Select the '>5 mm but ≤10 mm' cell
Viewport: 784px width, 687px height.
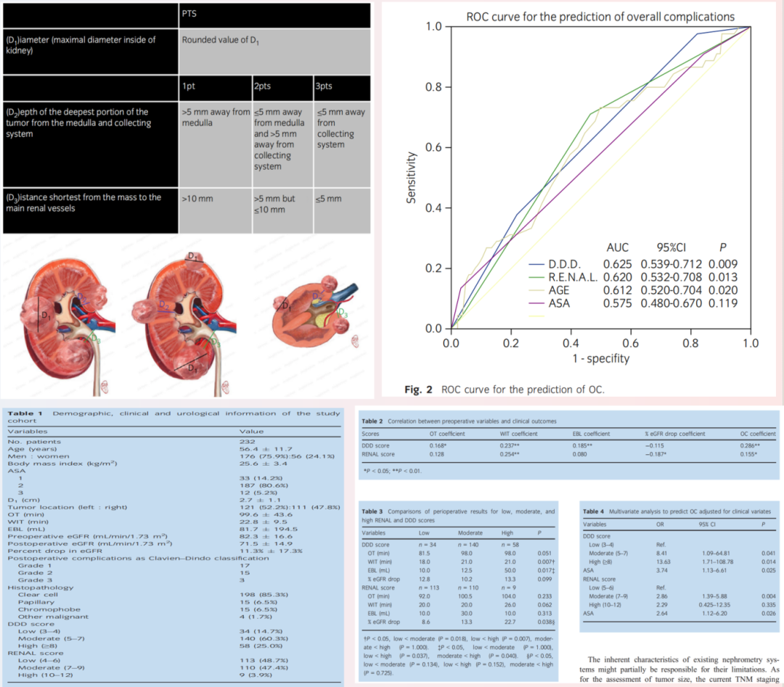[x=282, y=210]
